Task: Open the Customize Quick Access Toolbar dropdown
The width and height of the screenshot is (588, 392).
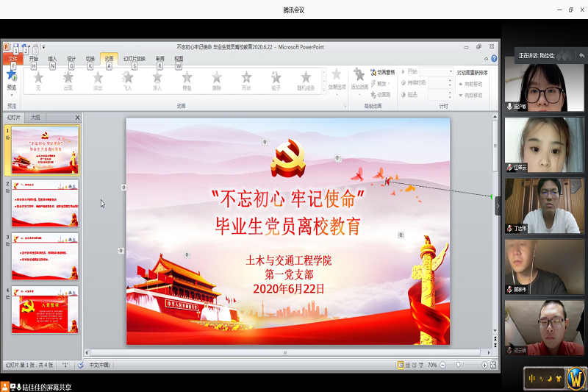Action: click(x=43, y=47)
